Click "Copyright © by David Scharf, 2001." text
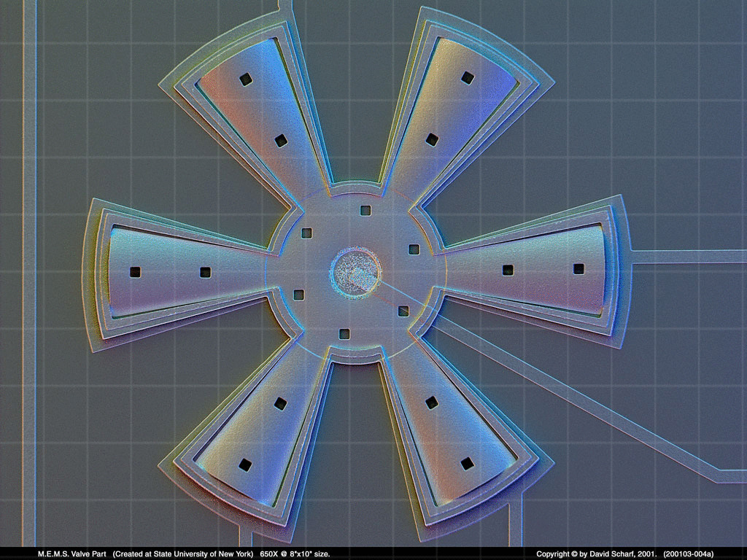 pyautogui.click(x=597, y=554)
